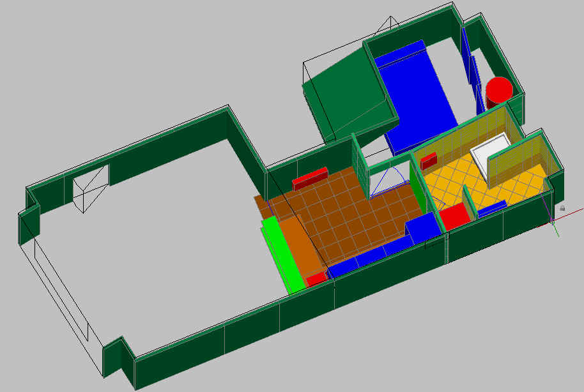The width and height of the screenshot is (584, 392).
Task: Click the small padlock icon beside the model
Action: pos(562,208)
